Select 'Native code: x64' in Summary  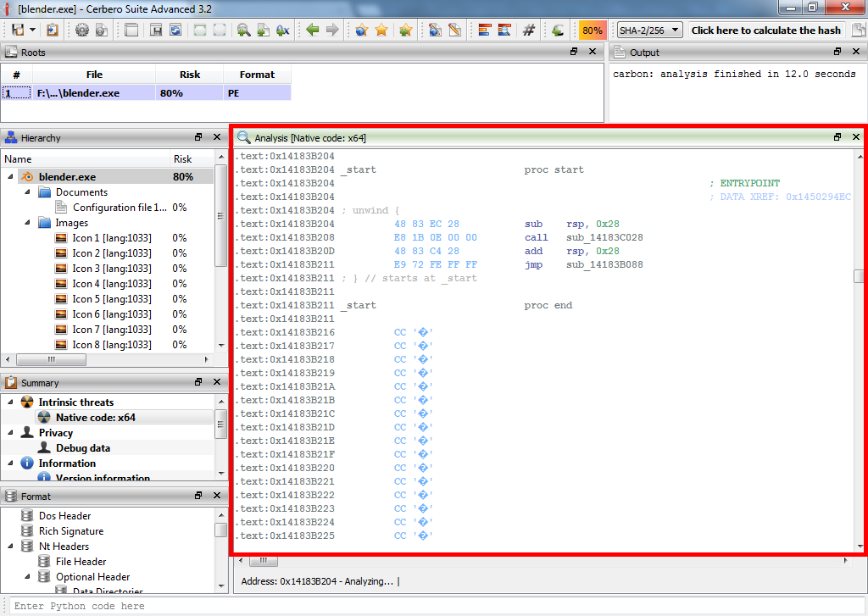[x=95, y=418]
